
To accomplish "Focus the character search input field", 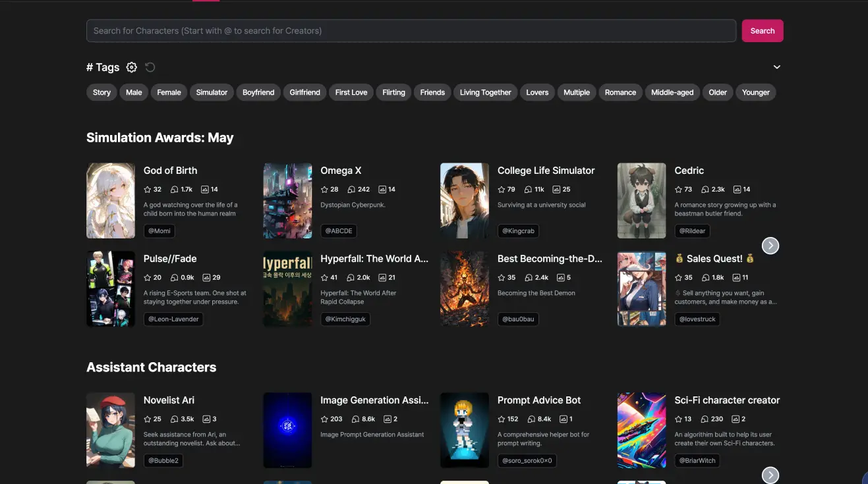I will [411, 31].
